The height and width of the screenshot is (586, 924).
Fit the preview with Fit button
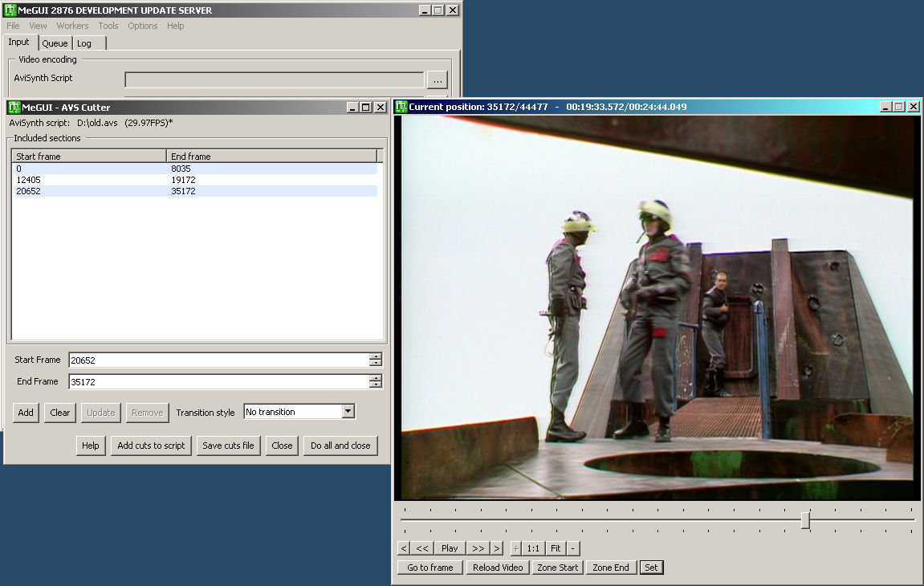click(556, 548)
